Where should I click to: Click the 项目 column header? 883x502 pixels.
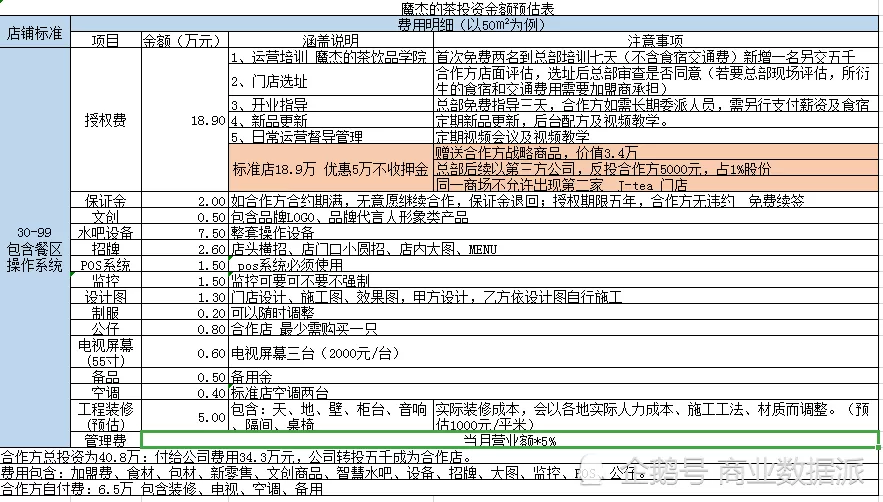[x=106, y=40]
